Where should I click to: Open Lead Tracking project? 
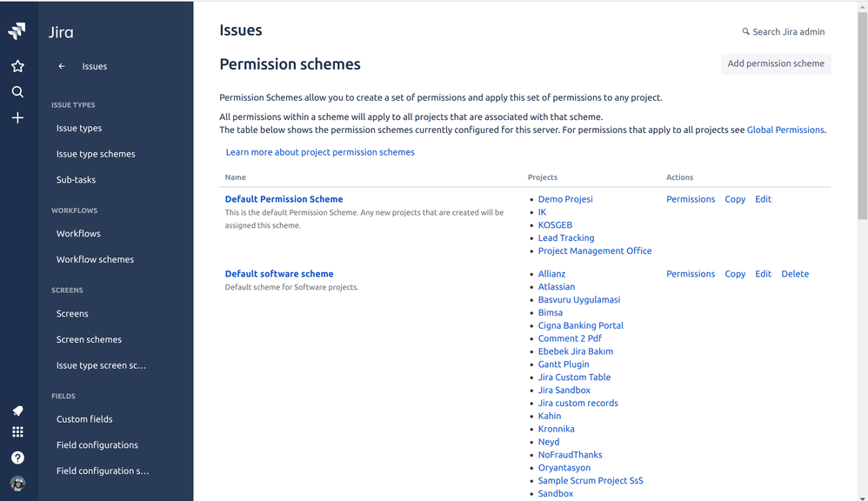point(566,238)
